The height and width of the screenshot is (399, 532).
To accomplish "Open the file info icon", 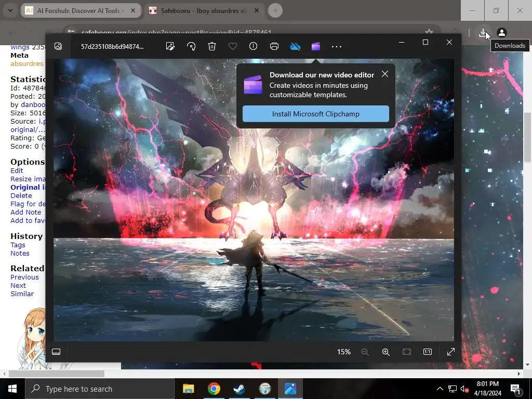I will coord(254,46).
